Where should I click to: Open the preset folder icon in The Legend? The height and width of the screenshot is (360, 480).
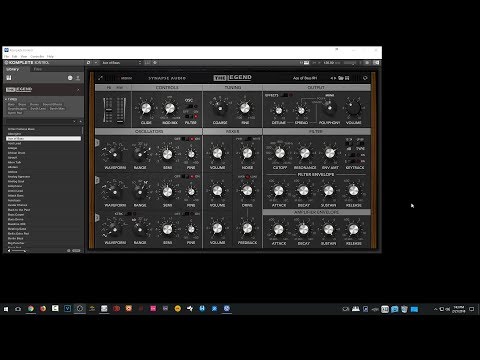pyautogui.click(x=341, y=78)
